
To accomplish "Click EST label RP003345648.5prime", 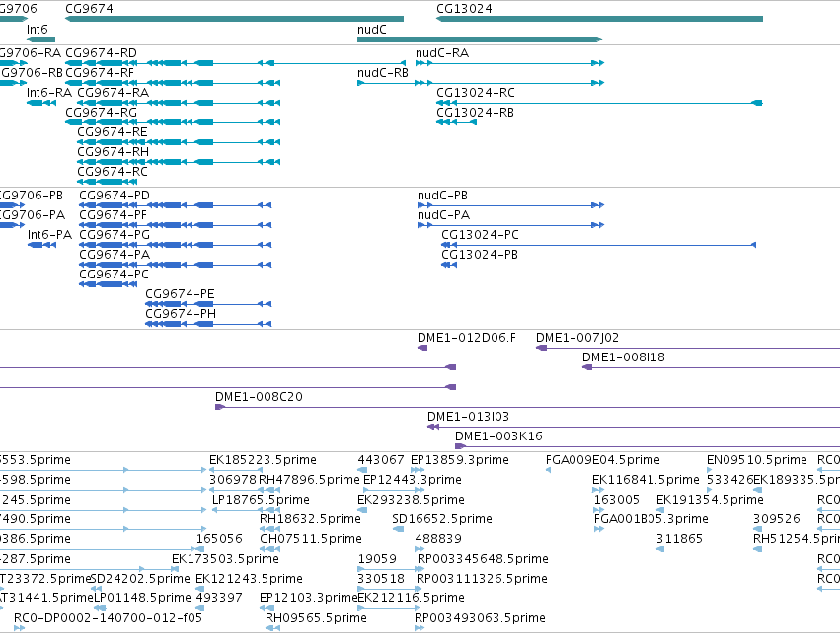I will click(x=483, y=560).
